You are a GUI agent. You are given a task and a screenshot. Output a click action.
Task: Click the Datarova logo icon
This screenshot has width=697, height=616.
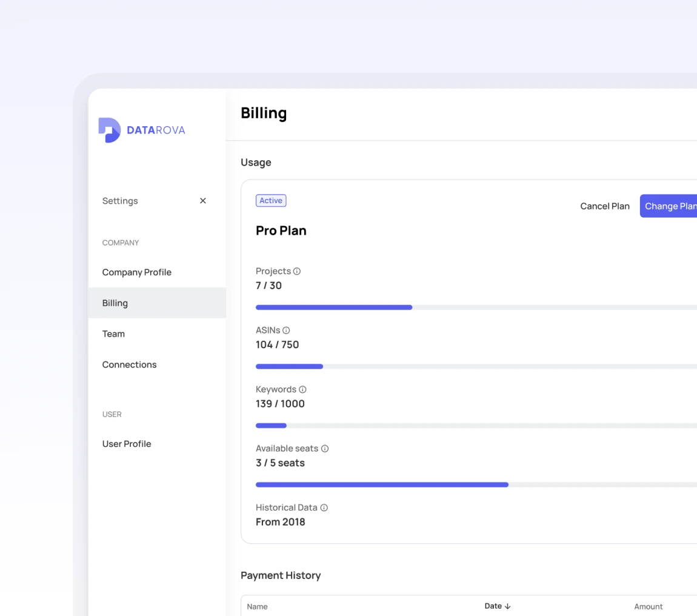click(109, 130)
